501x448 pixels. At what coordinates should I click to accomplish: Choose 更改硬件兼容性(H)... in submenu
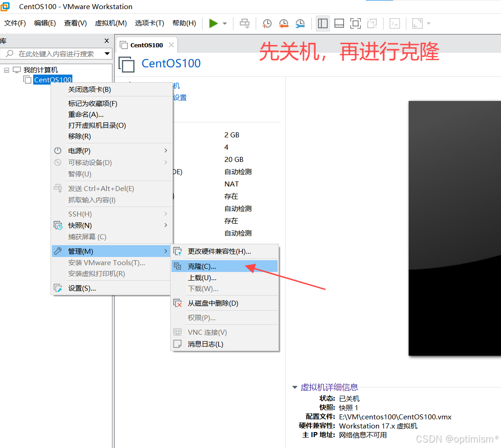(225, 252)
